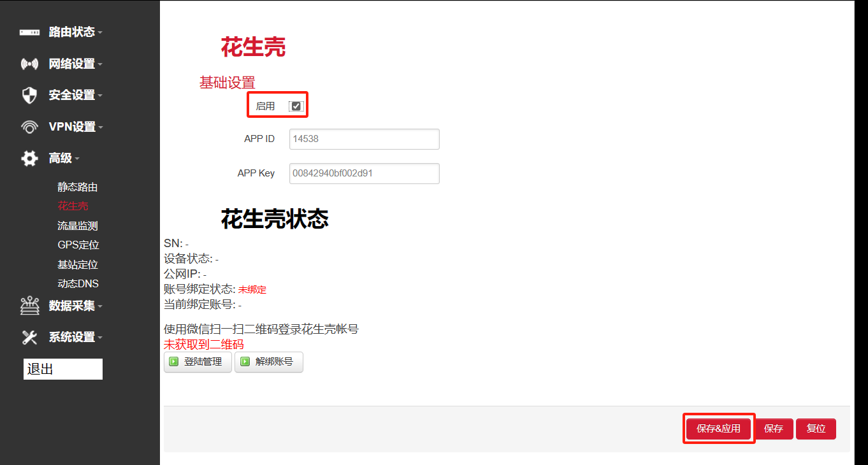Click the 路由状态 router icon

pyautogui.click(x=29, y=31)
